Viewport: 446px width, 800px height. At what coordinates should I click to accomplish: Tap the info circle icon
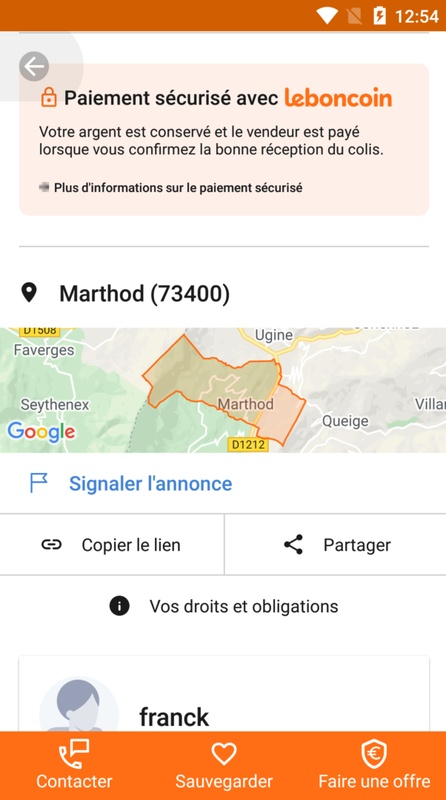pos(119,606)
